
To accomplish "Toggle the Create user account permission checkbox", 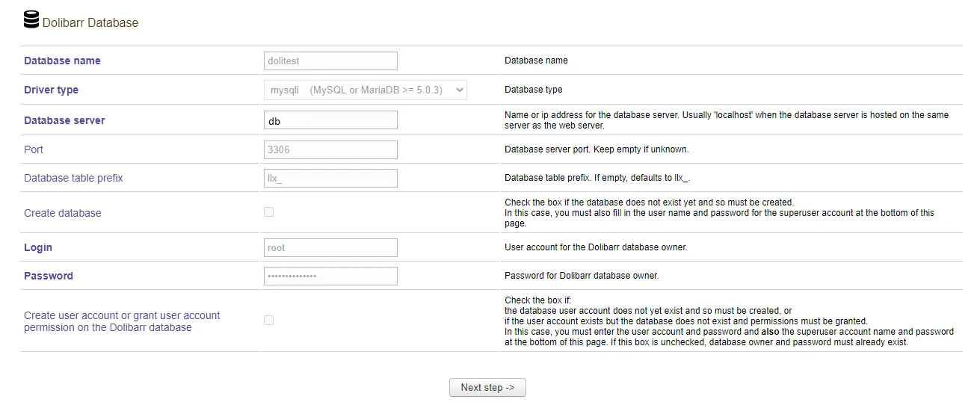I will click(x=269, y=321).
